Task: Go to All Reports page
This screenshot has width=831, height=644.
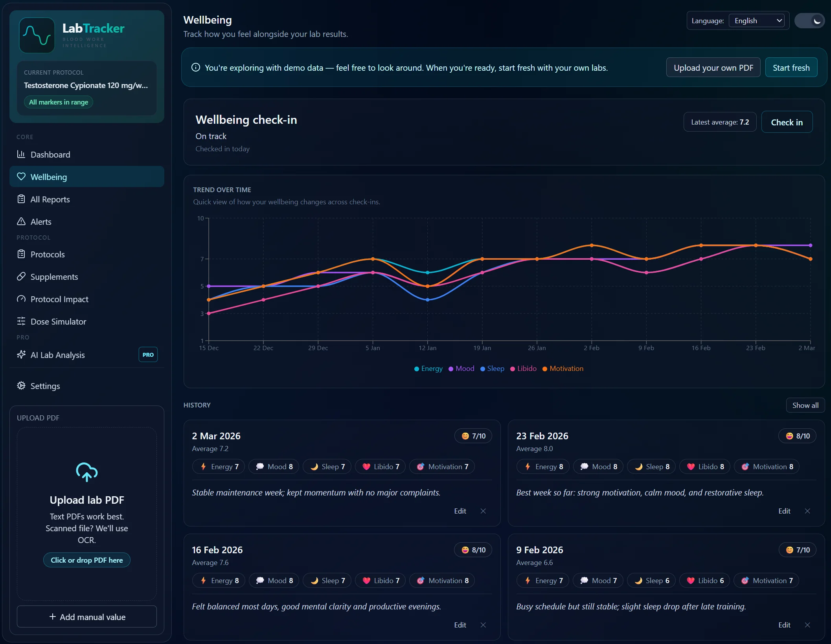Action: (50, 199)
